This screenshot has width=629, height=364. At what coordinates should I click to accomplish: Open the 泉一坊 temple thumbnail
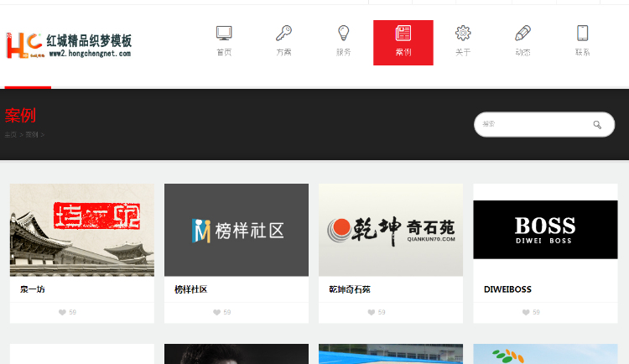coord(82,230)
